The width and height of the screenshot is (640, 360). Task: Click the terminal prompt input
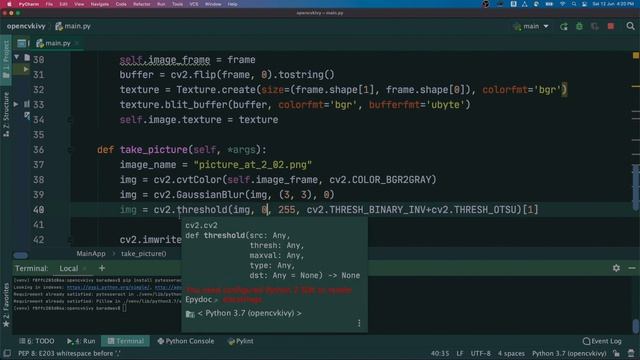click(x=124, y=308)
